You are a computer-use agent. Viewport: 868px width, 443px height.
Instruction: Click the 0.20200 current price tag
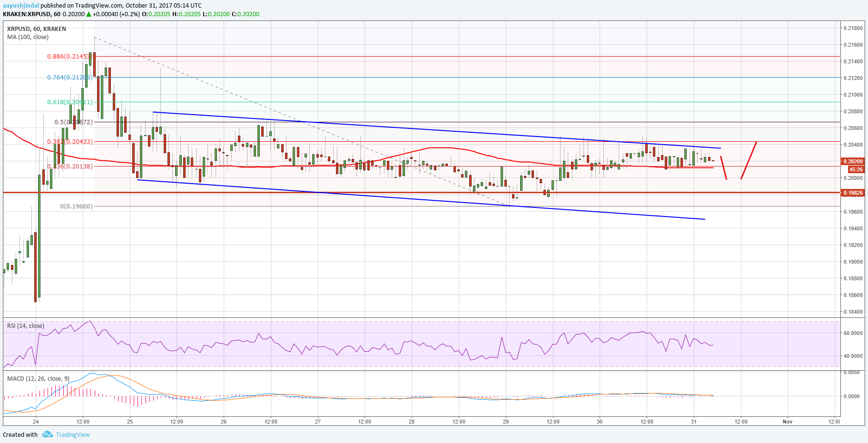click(x=853, y=161)
